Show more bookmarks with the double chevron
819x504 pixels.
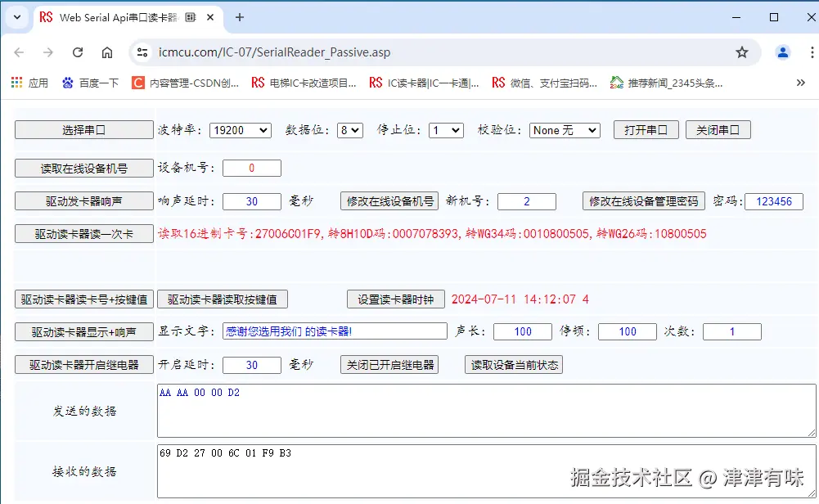coord(800,83)
